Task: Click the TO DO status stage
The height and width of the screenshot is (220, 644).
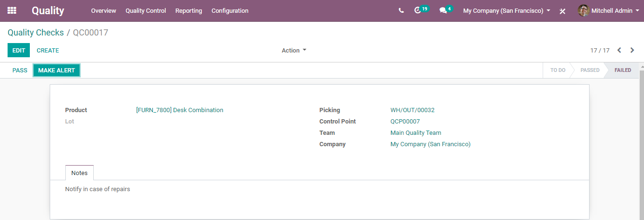Action: 557,70
